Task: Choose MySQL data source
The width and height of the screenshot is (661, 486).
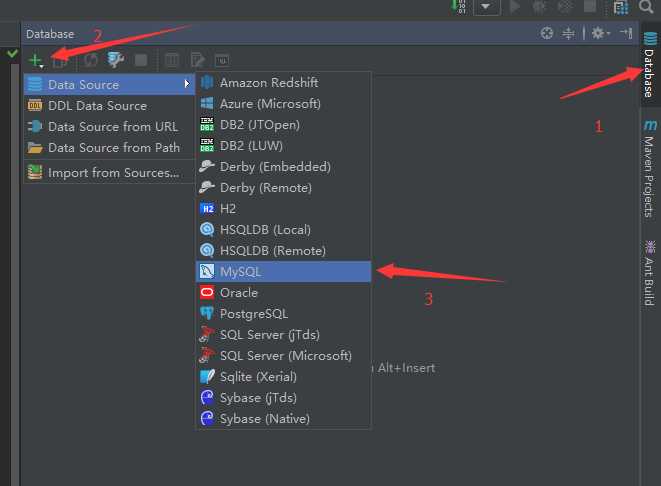Action: click(284, 271)
